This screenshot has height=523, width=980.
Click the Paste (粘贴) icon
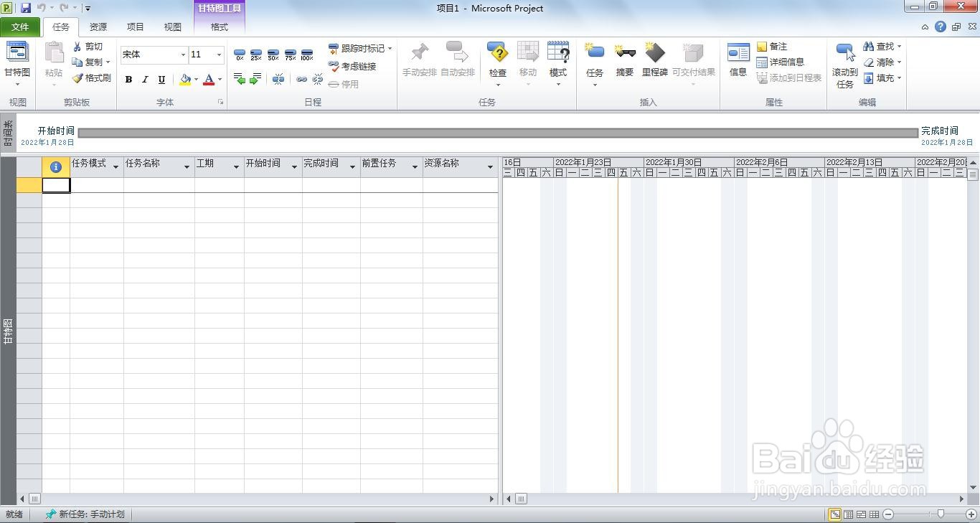click(x=54, y=53)
